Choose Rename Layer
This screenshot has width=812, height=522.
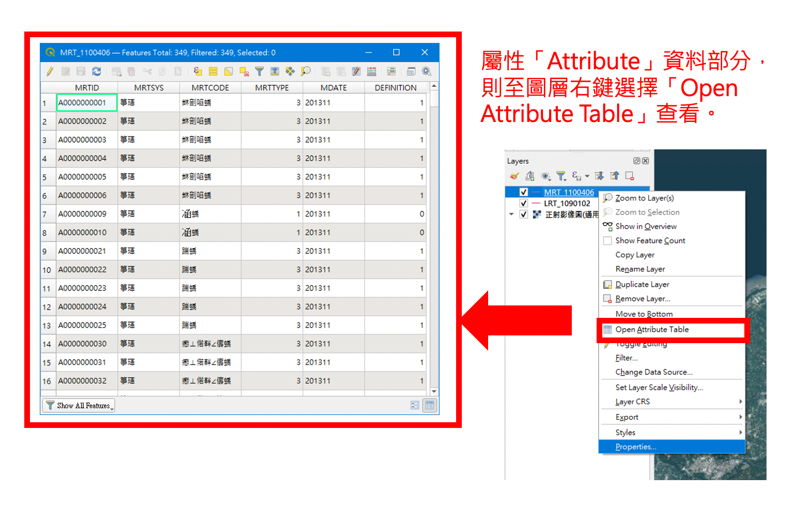tap(641, 269)
